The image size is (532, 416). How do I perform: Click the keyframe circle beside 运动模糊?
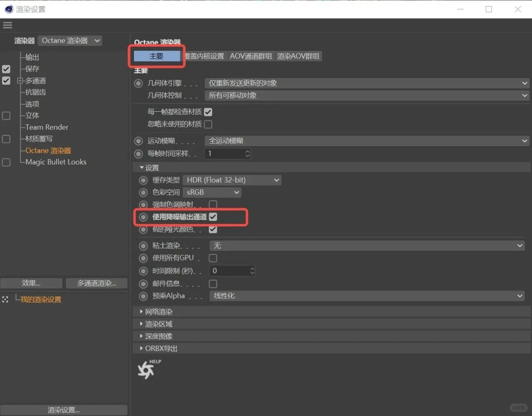click(x=138, y=141)
